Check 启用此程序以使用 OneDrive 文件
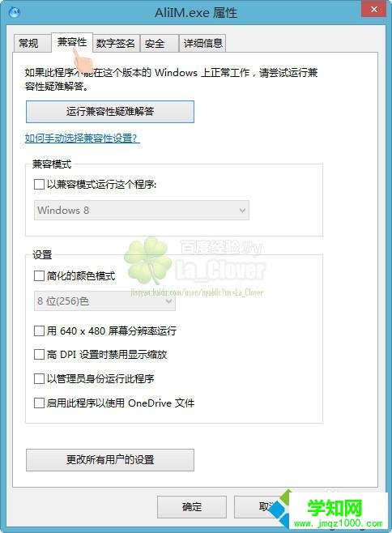392x533 pixels. (x=40, y=403)
